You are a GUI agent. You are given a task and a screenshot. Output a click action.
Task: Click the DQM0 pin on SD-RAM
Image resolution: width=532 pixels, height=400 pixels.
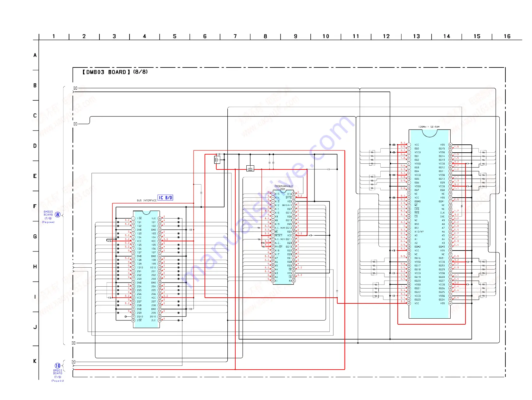[x=418, y=201]
